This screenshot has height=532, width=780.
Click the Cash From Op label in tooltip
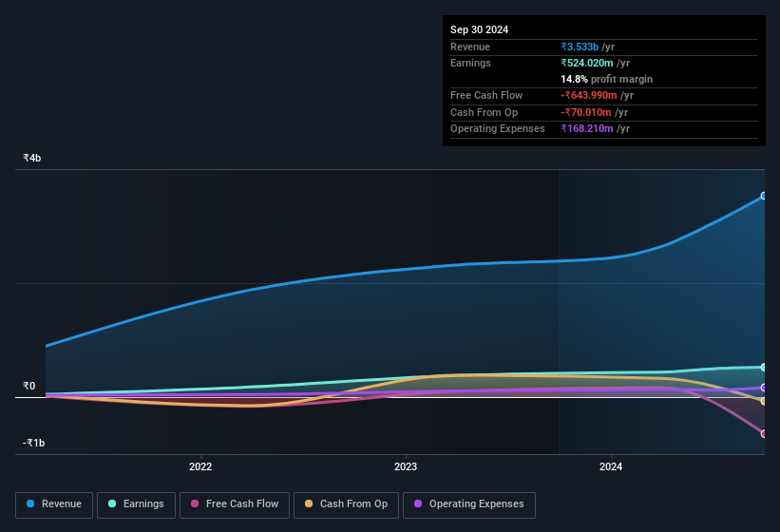[x=484, y=112]
